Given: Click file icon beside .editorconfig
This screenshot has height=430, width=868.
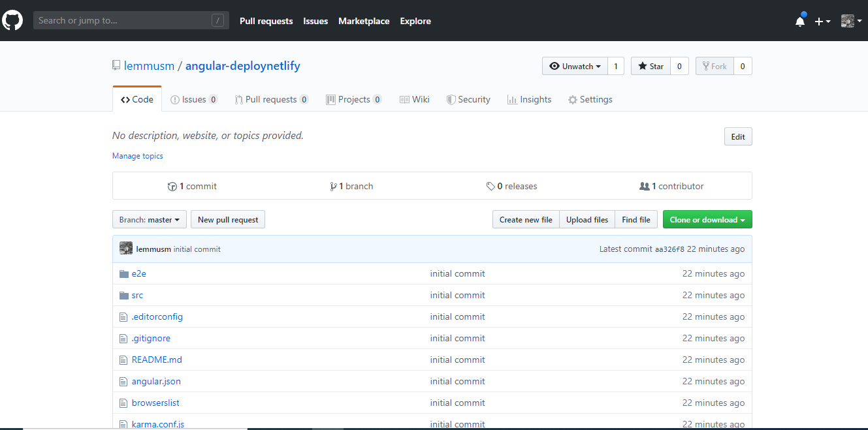Looking at the screenshot, I should pyautogui.click(x=123, y=316).
